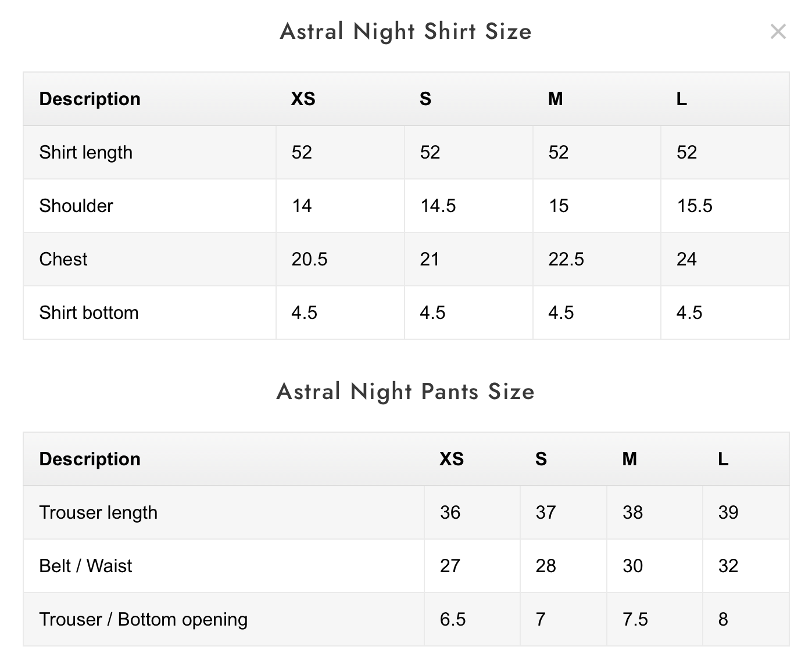Click the Belt / Waist value 30
Image resolution: width=812 pixels, height=668 pixels.
(x=632, y=566)
